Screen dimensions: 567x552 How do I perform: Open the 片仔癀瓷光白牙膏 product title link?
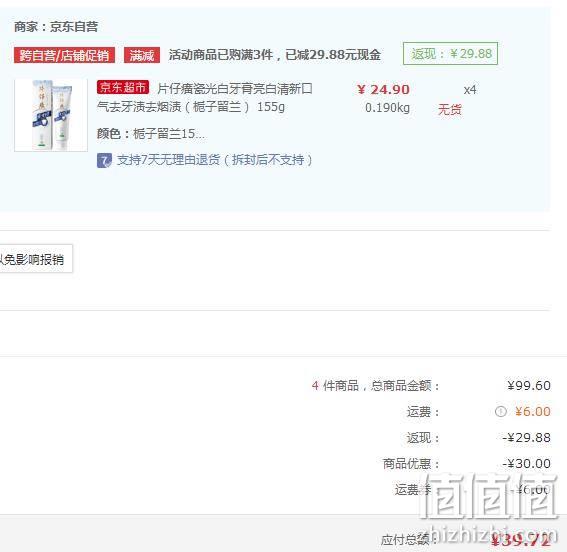[x=205, y=98]
